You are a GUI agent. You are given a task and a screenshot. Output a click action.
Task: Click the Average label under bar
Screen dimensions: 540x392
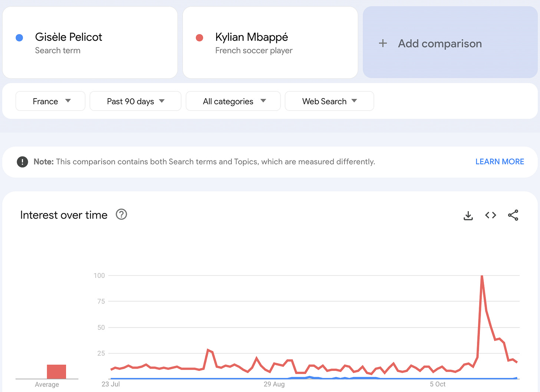coord(47,385)
